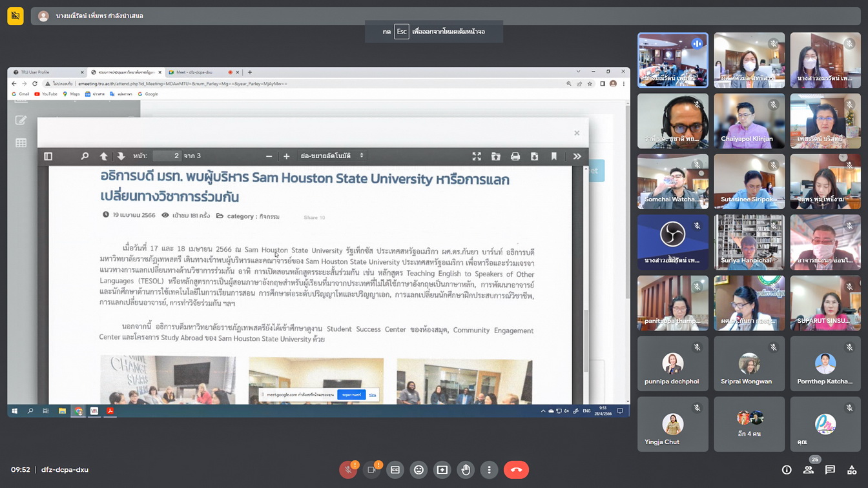
Task: Click the browser back arrow
Action: 14,84
